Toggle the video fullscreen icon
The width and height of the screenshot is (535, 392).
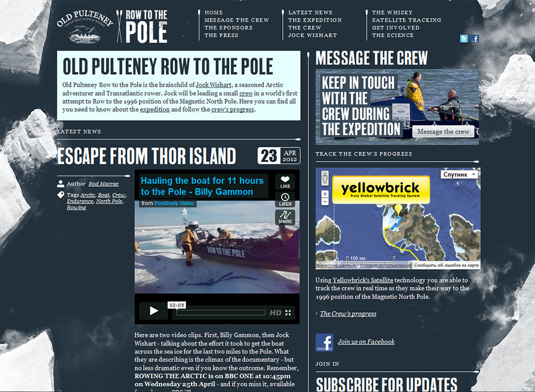pos(288,312)
